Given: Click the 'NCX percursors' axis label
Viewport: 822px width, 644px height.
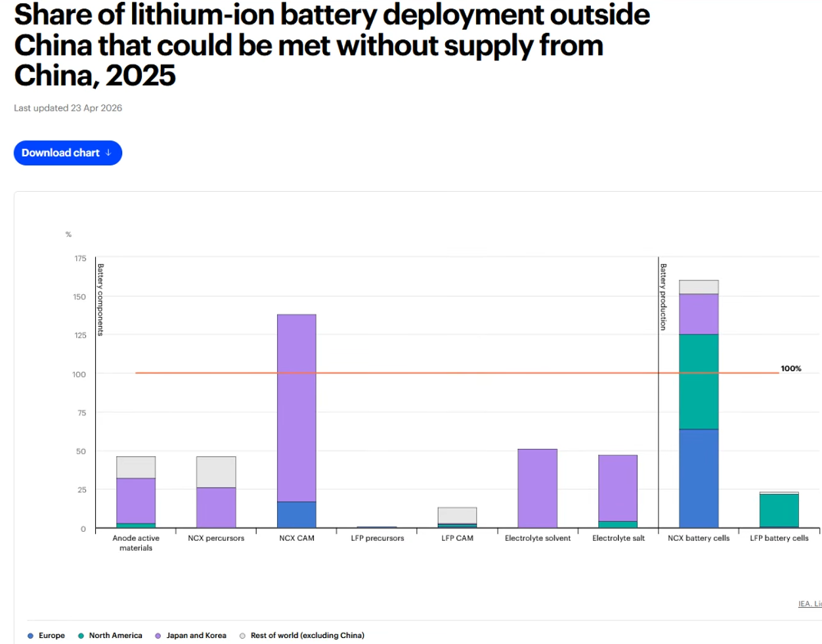Looking at the screenshot, I should pos(216,538).
